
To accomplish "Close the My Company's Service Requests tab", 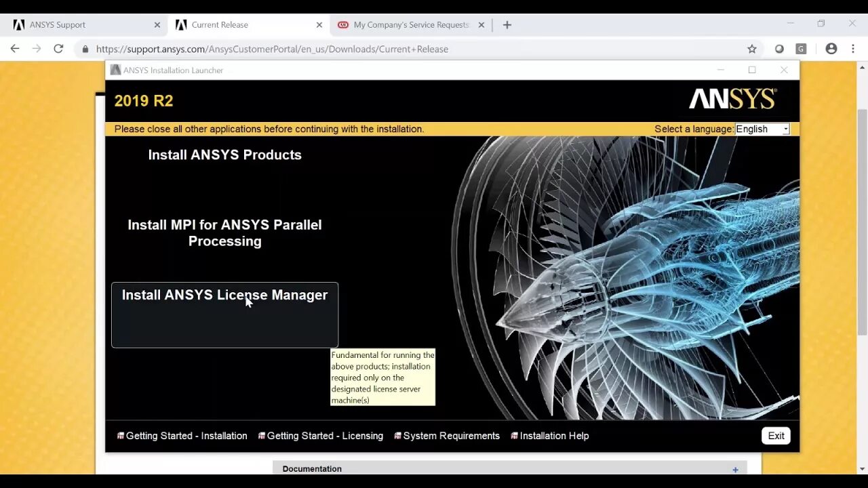I will tap(481, 24).
